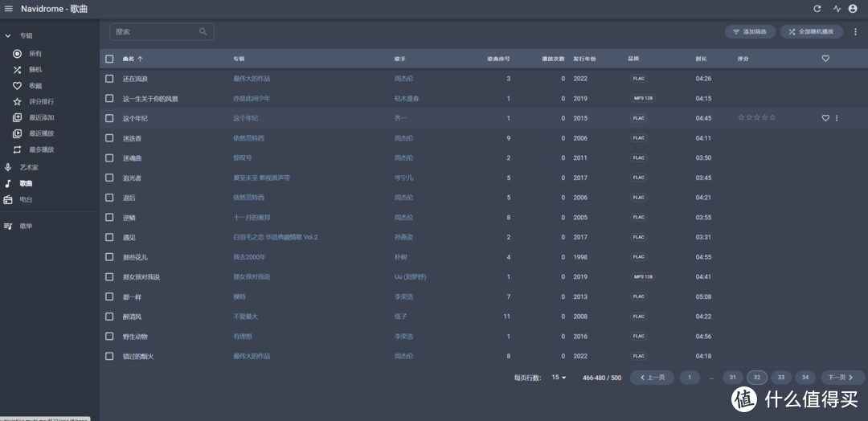Image resolution: width=868 pixels, height=421 pixels.
Task: Open the rows-per-page dropdown
Action: coord(559,378)
